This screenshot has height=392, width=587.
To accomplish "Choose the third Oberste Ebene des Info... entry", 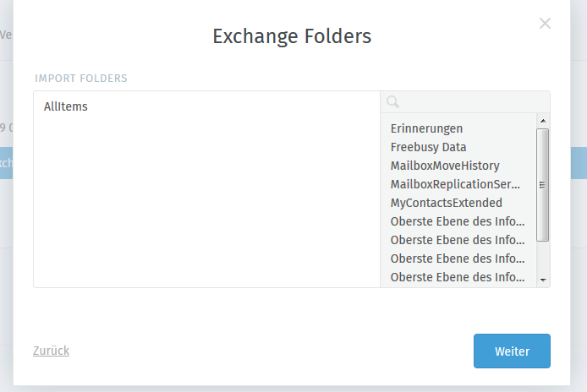I will 457,259.
